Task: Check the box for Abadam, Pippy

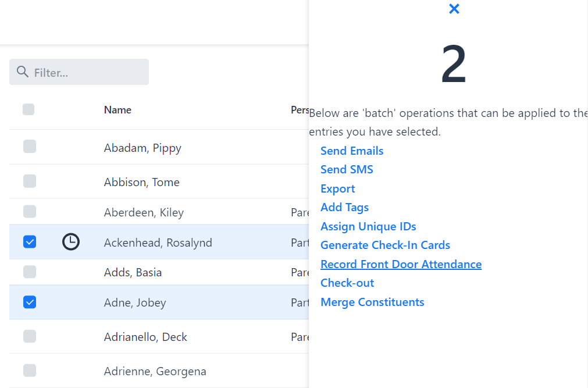Action: click(x=30, y=147)
